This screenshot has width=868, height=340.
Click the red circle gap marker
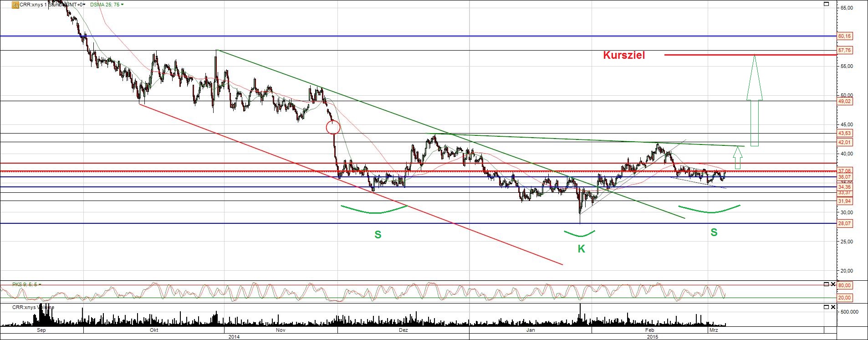click(333, 128)
